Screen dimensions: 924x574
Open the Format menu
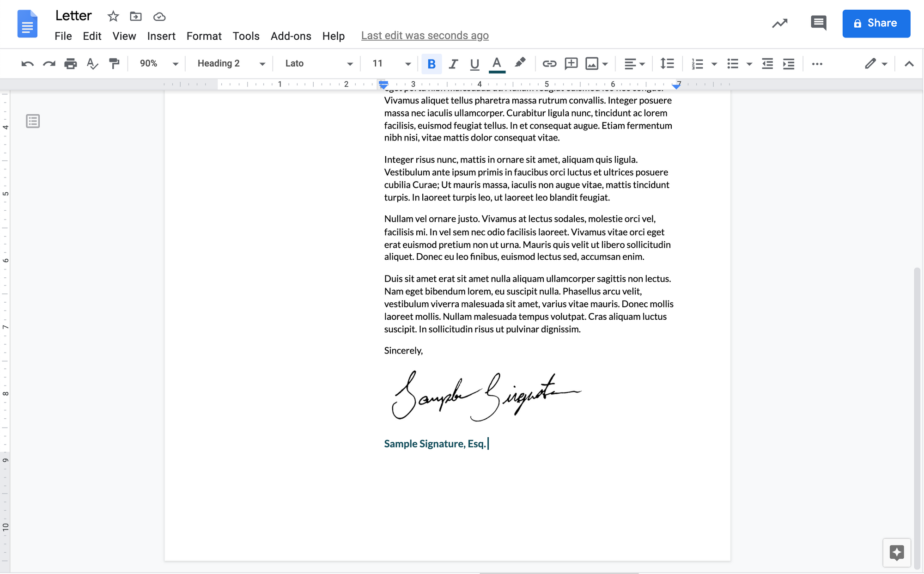[204, 35]
